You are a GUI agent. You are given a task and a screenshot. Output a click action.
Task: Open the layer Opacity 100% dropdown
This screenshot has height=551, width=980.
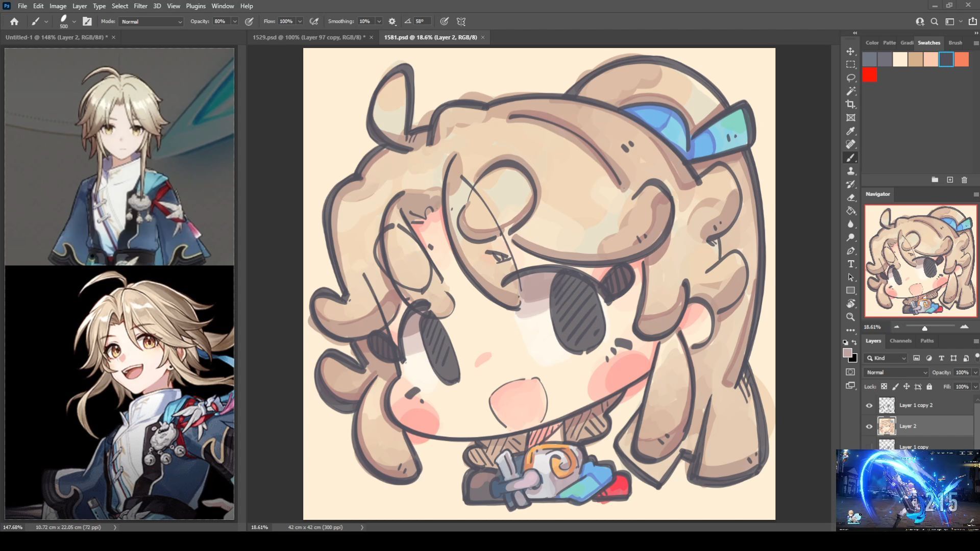[x=975, y=372]
